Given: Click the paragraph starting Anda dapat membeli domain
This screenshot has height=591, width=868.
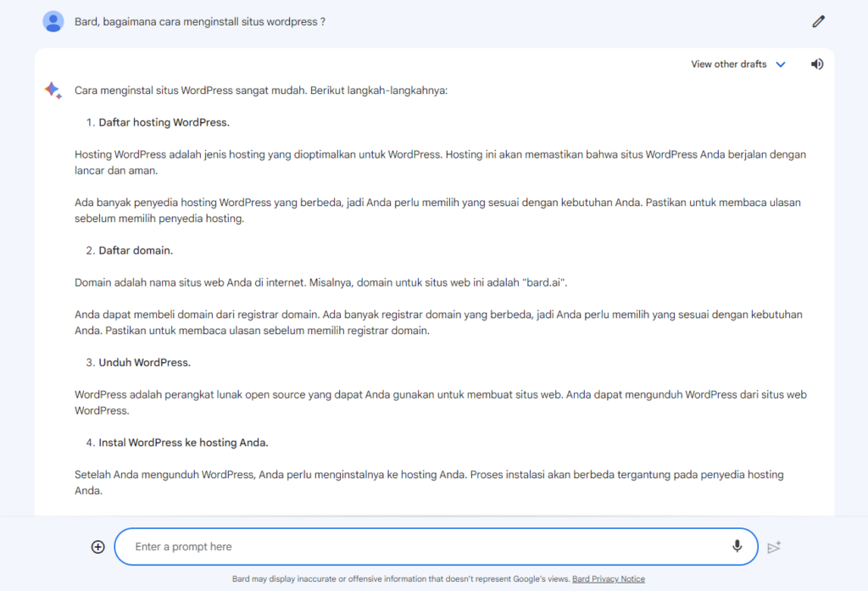Looking at the screenshot, I should (x=438, y=322).
